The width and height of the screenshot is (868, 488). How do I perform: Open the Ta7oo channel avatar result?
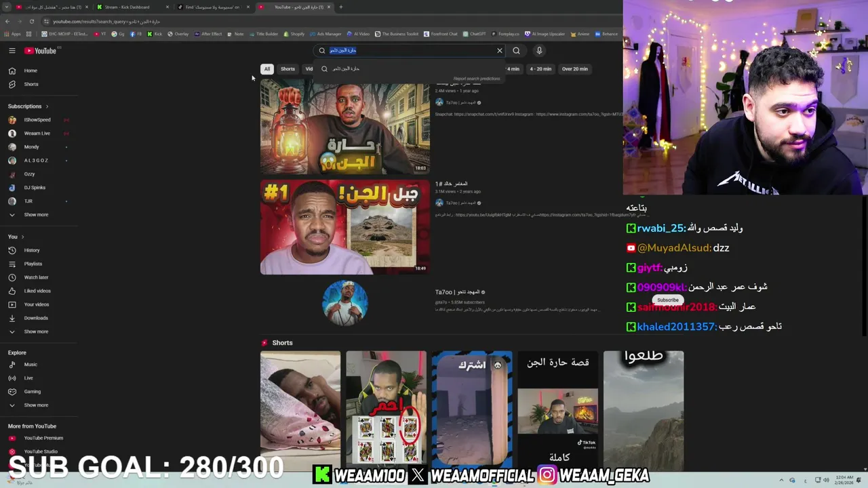[x=345, y=302]
